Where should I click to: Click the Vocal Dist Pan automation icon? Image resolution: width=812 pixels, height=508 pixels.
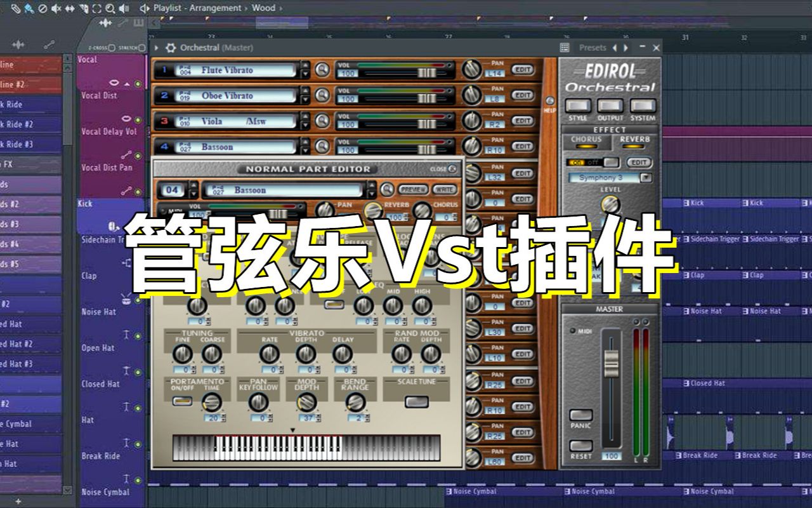tap(127, 190)
